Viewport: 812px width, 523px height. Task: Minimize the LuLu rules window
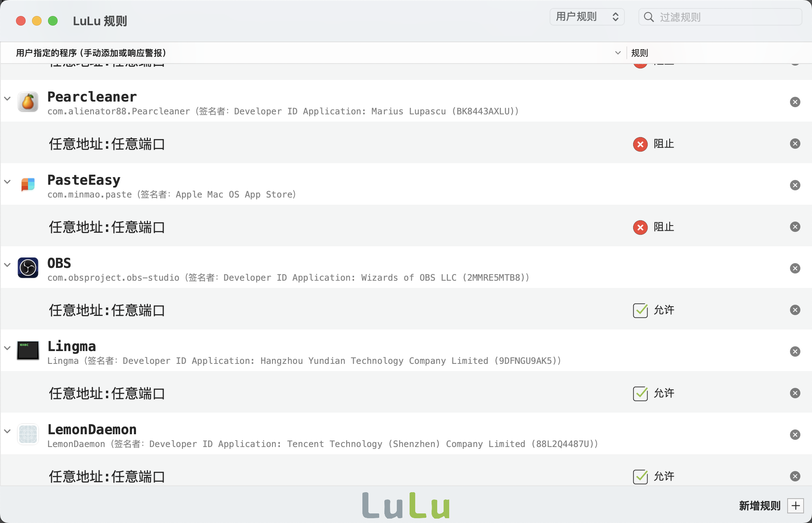tap(37, 21)
